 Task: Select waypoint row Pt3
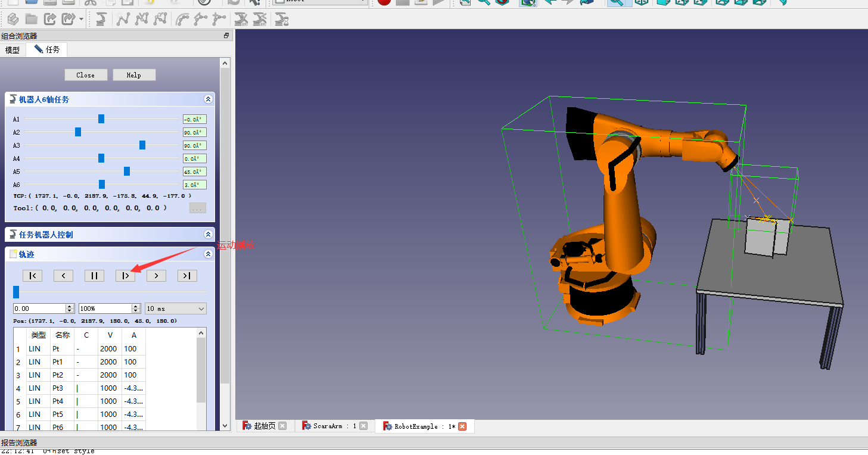coord(80,388)
